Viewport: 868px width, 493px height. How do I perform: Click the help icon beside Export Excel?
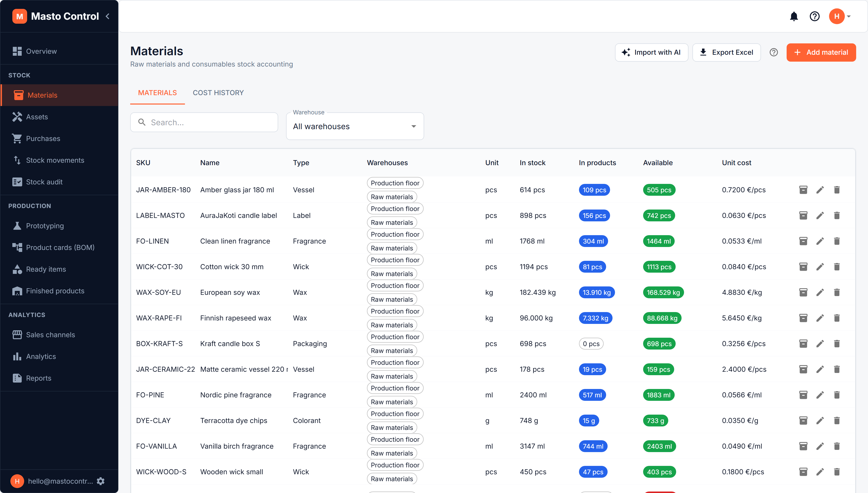[774, 52]
